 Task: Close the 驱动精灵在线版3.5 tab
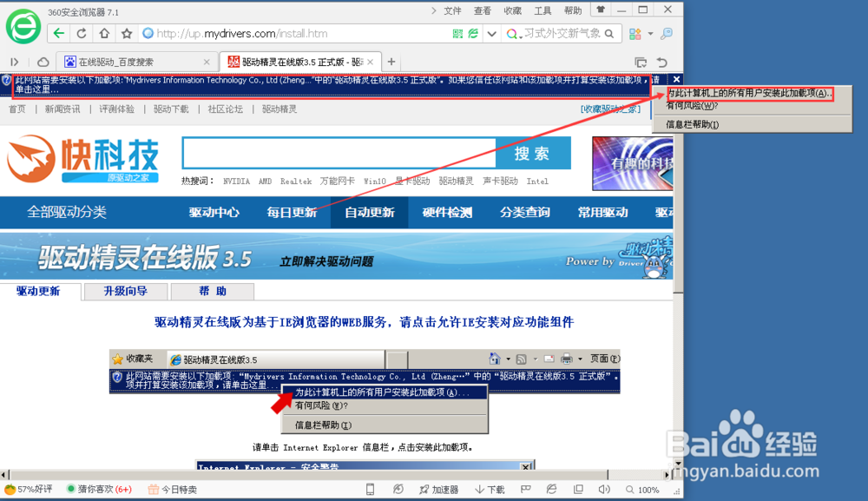371,62
